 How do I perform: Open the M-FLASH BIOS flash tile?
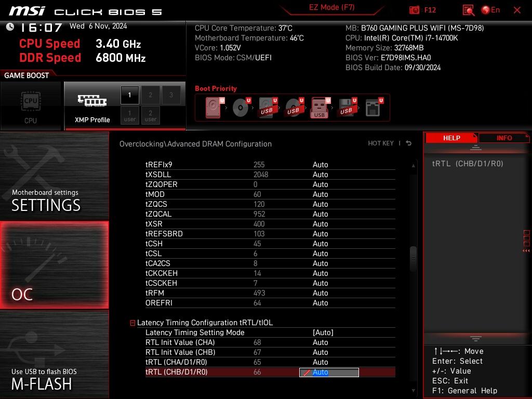click(x=54, y=354)
